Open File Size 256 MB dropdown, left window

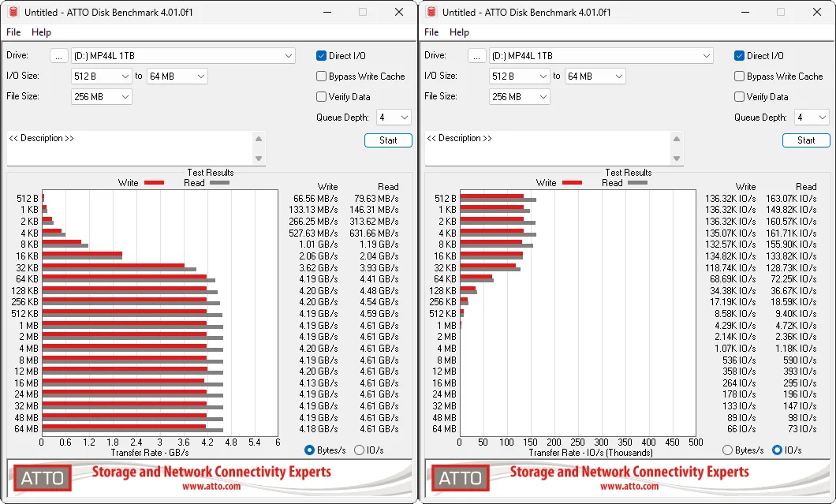point(101,96)
